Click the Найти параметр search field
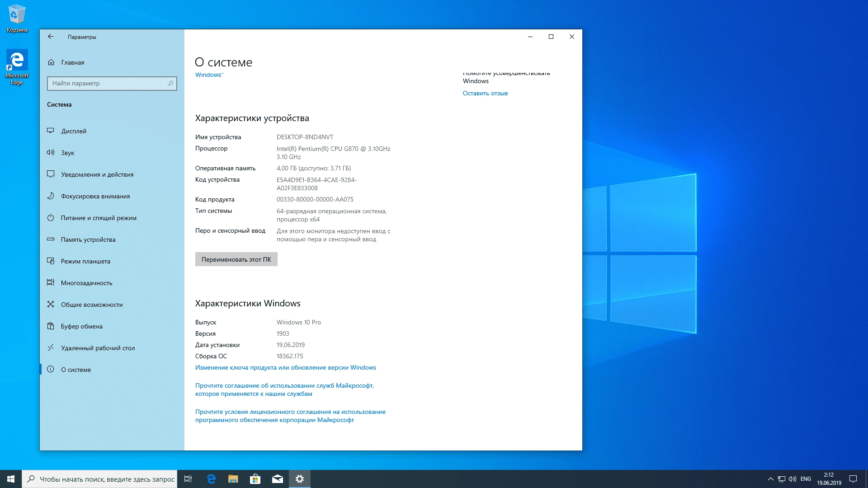 pos(112,83)
